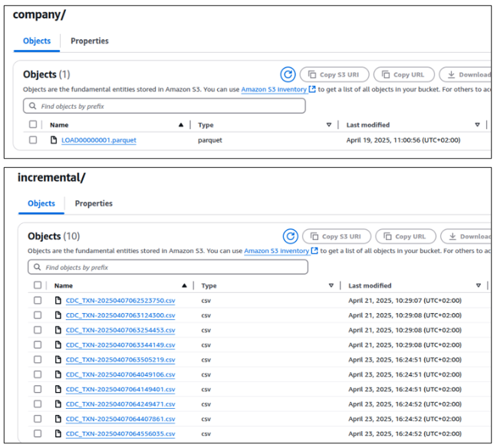Open CDC_TXN-20250407064049106.csv object
The height and width of the screenshot is (448, 497).
tap(120, 374)
